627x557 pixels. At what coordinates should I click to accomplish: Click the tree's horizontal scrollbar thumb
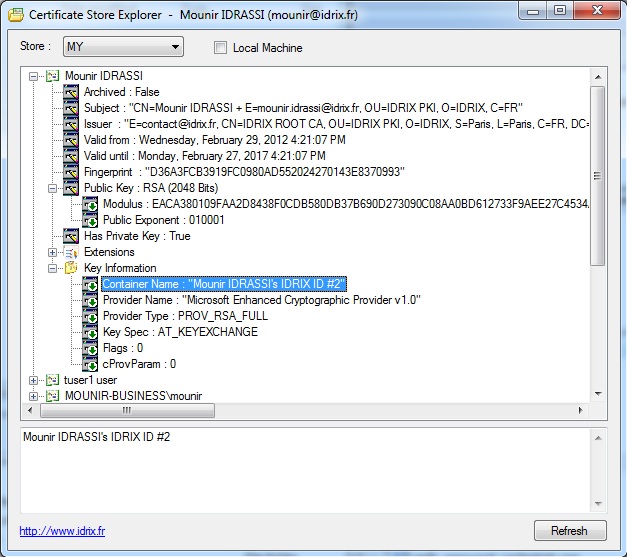(x=127, y=410)
